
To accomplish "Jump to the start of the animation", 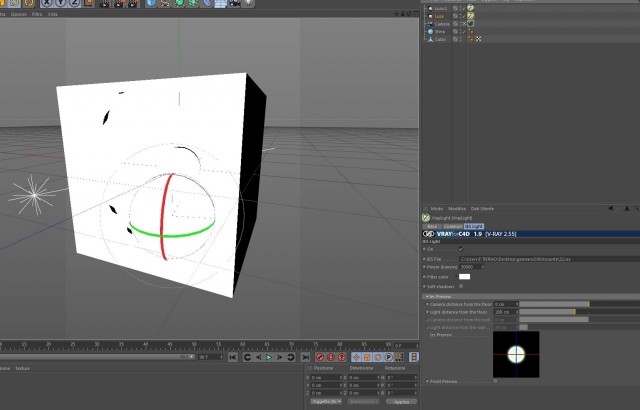I will [233, 357].
